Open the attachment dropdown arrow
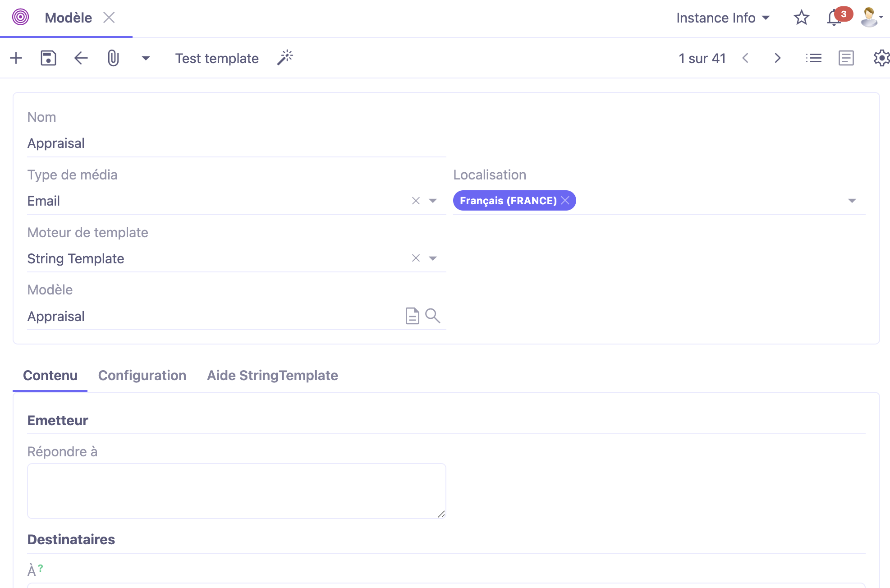The width and height of the screenshot is (890, 588). click(x=145, y=58)
